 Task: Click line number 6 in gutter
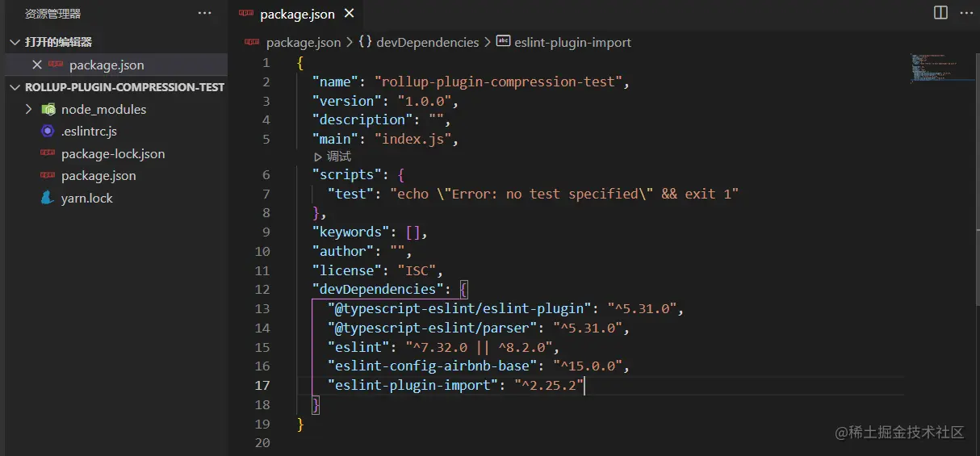click(266, 174)
